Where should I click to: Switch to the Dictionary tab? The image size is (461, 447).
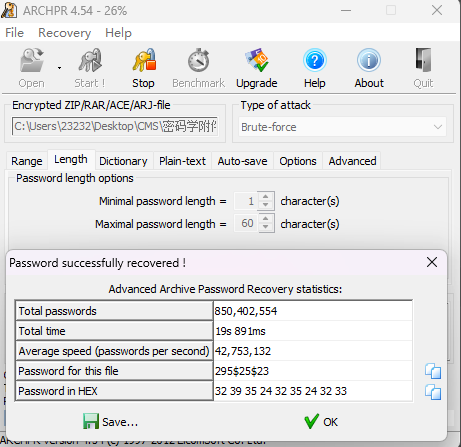(x=123, y=161)
